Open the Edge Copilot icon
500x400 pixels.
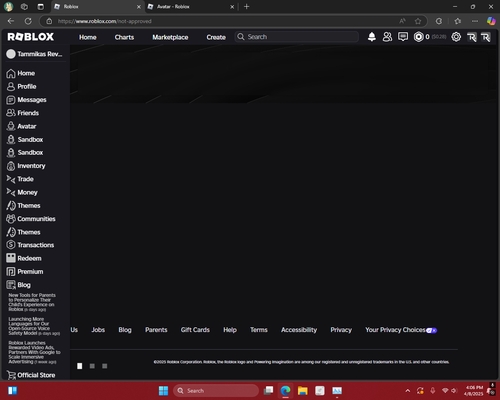pos(491,21)
